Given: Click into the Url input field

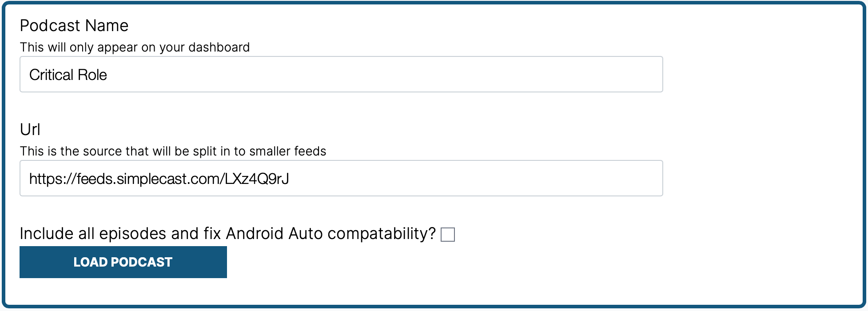Looking at the screenshot, I should [341, 178].
